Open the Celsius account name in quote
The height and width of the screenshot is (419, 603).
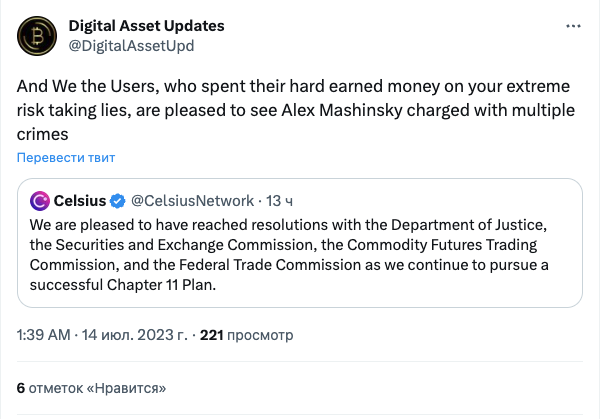pyautogui.click(x=80, y=201)
